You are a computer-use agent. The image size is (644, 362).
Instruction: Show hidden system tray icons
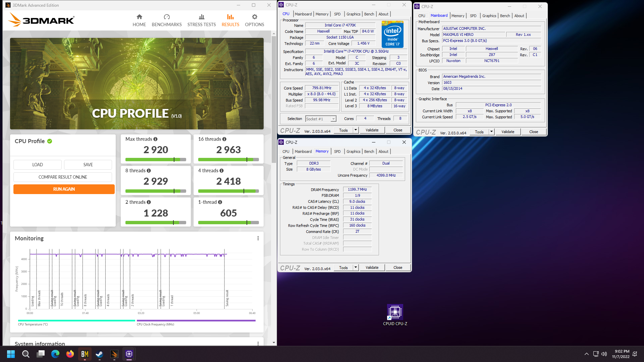pyautogui.click(x=586, y=354)
